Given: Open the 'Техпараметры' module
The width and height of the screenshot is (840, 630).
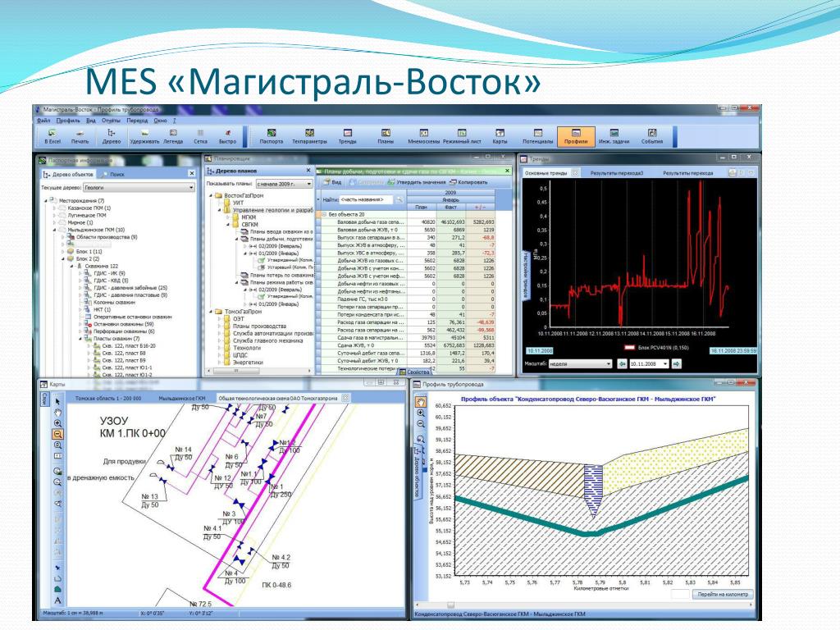Looking at the screenshot, I should coord(309,136).
